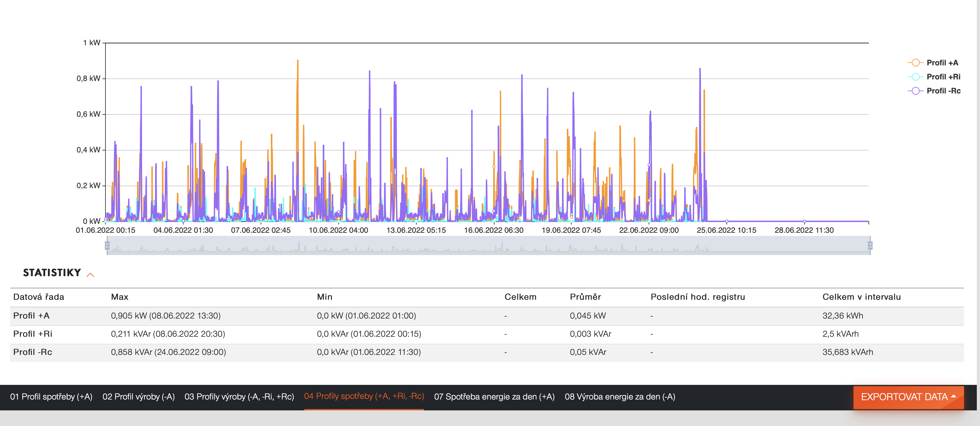Click average value 0,003 kVAr
Screen dimensions: 980x426
pyautogui.click(x=590, y=334)
